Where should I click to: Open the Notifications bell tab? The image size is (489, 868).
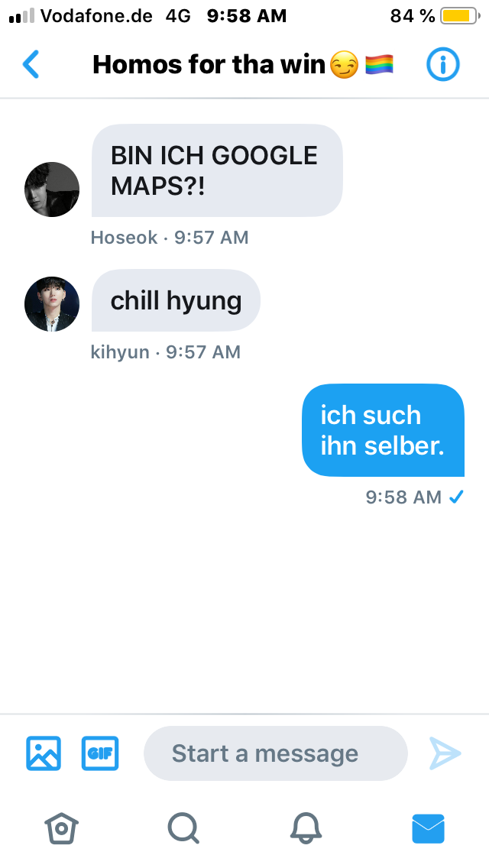tap(306, 829)
